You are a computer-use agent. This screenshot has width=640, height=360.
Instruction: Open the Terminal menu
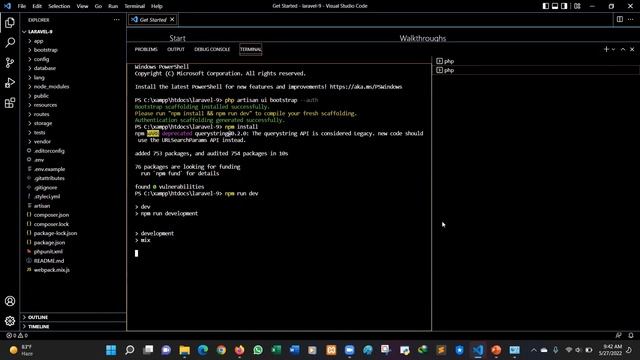[x=135, y=6]
